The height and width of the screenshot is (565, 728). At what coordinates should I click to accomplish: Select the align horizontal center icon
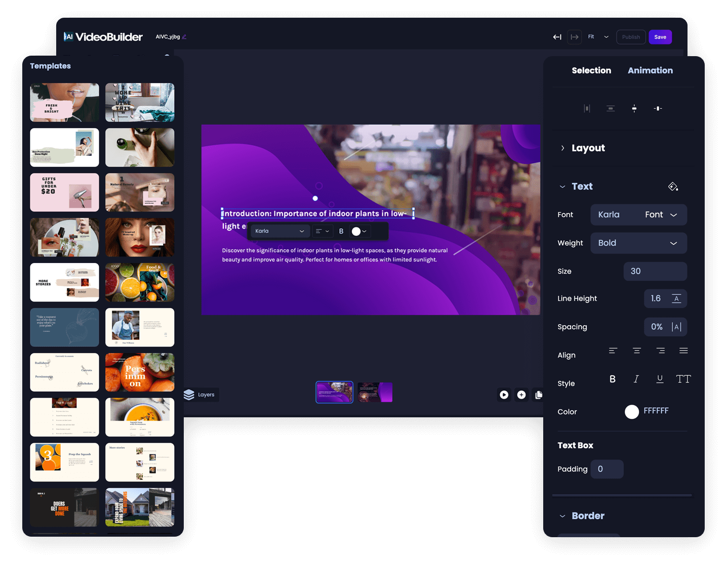(x=587, y=108)
